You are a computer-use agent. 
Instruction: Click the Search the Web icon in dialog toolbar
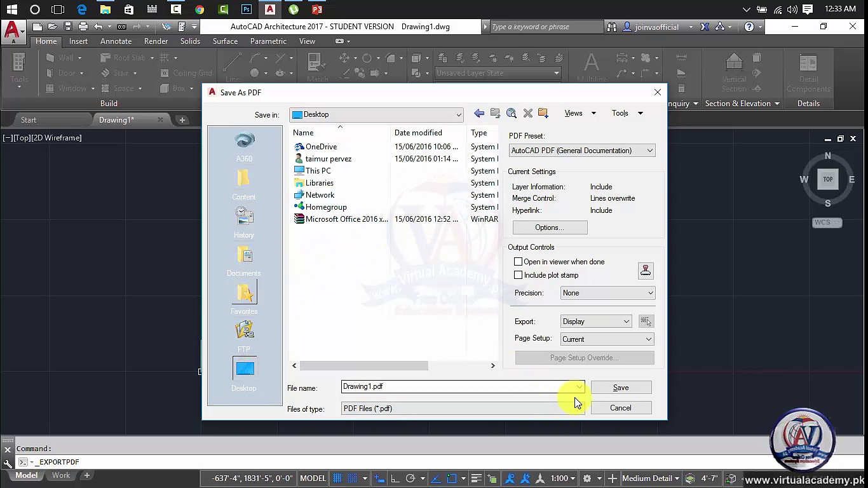tap(512, 113)
